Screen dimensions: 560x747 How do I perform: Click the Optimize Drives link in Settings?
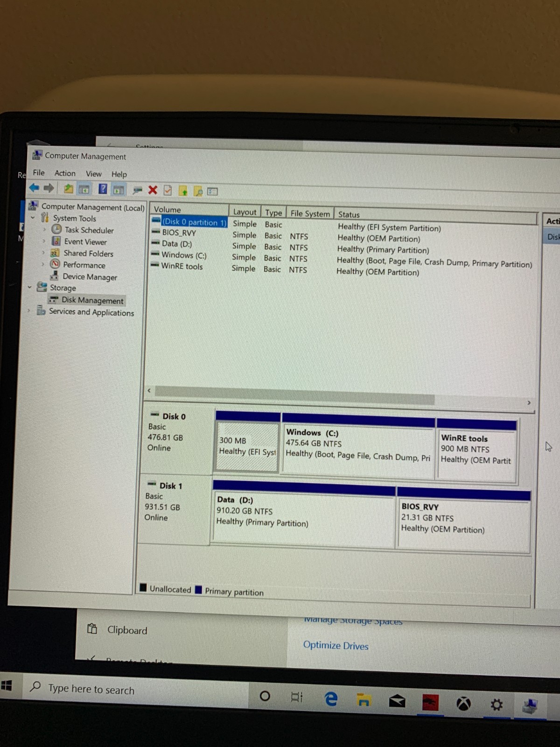336,646
